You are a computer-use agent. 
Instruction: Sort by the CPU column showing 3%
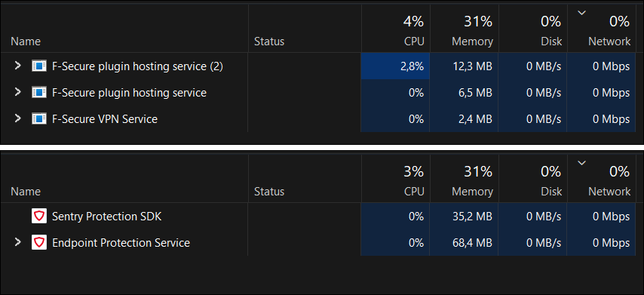point(395,179)
